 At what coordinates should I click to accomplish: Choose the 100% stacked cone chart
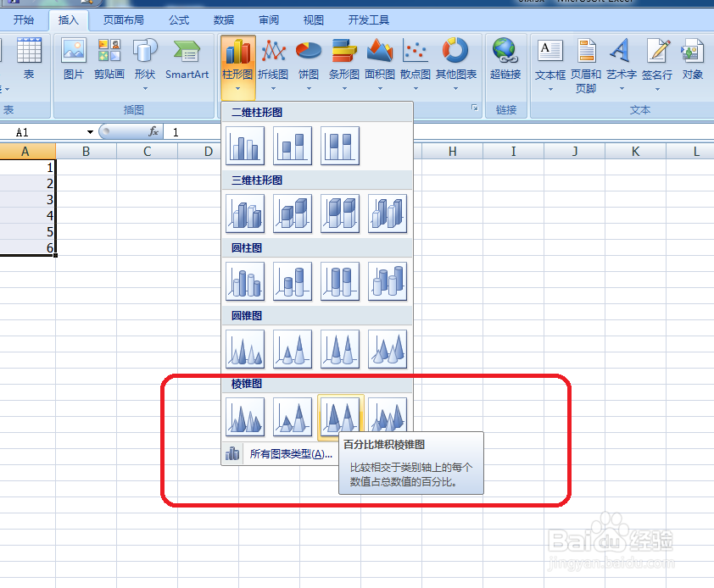pyautogui.click(x=340, y=349)
